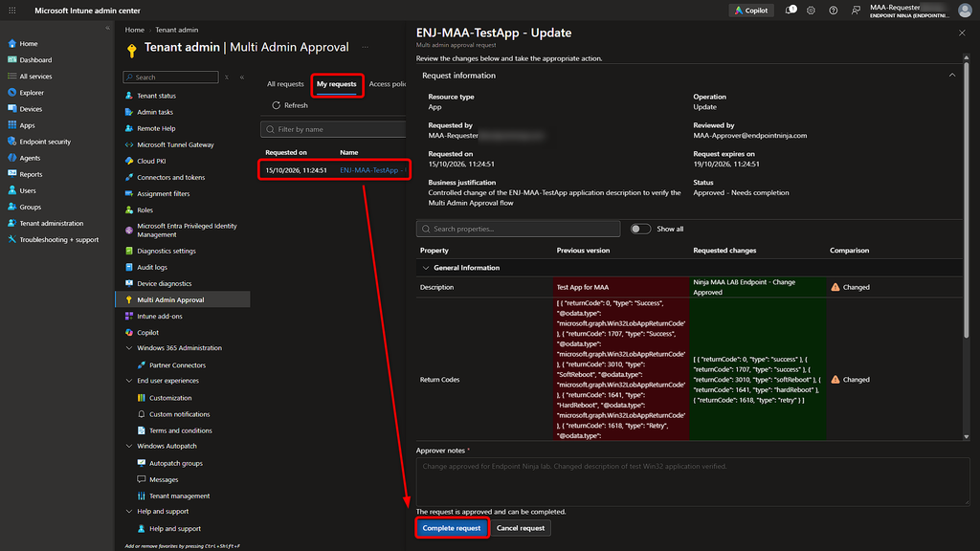This screenshot has height=551, width=980.
Task: Click the scroll down arrow of properties table
Action: pos(967,436)
